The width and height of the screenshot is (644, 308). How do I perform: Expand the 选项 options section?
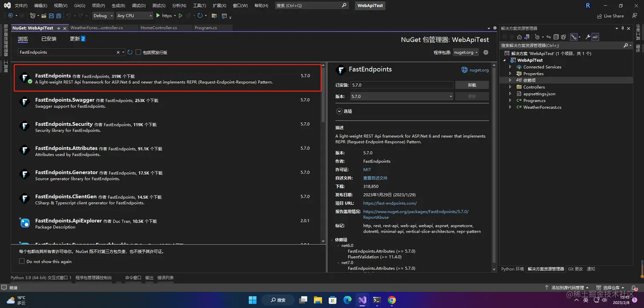339,111
